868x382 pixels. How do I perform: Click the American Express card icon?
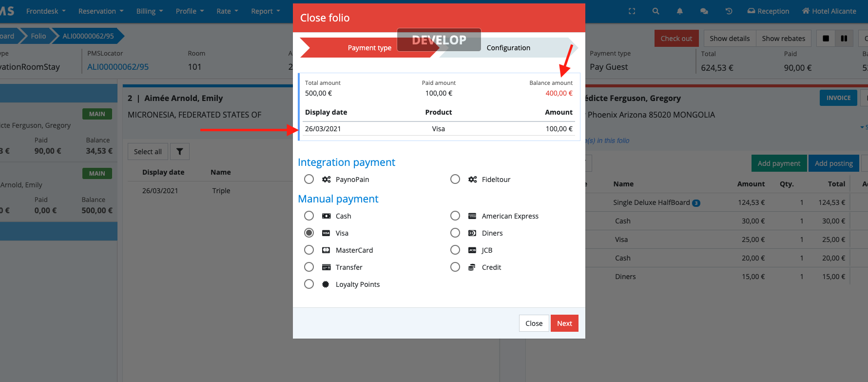(x=472, y=216)
